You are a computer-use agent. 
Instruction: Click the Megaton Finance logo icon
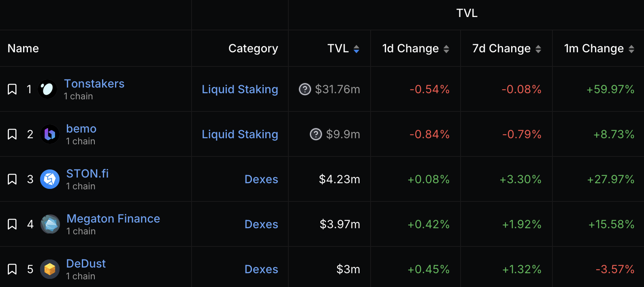pyautogui.click(x=50, y=224)
